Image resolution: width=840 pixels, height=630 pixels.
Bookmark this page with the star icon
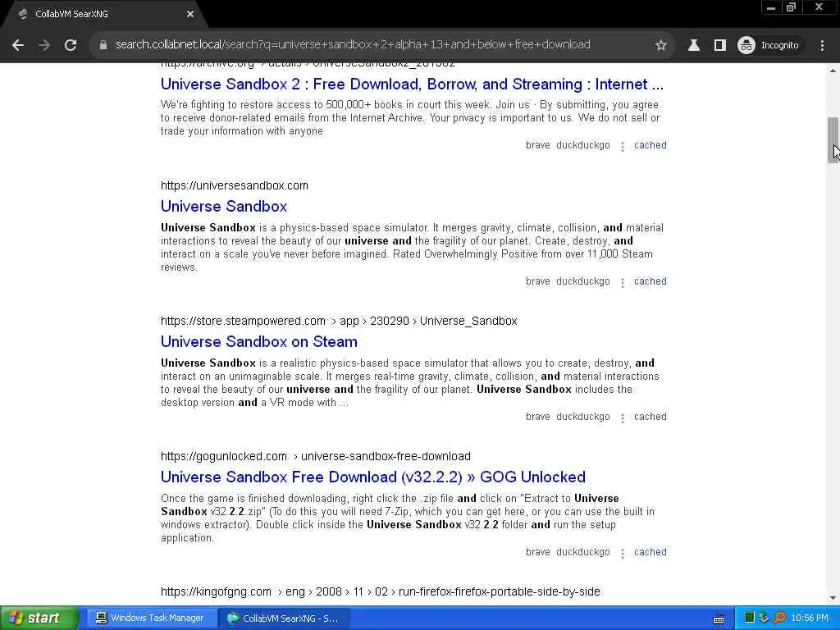[661, 45]
